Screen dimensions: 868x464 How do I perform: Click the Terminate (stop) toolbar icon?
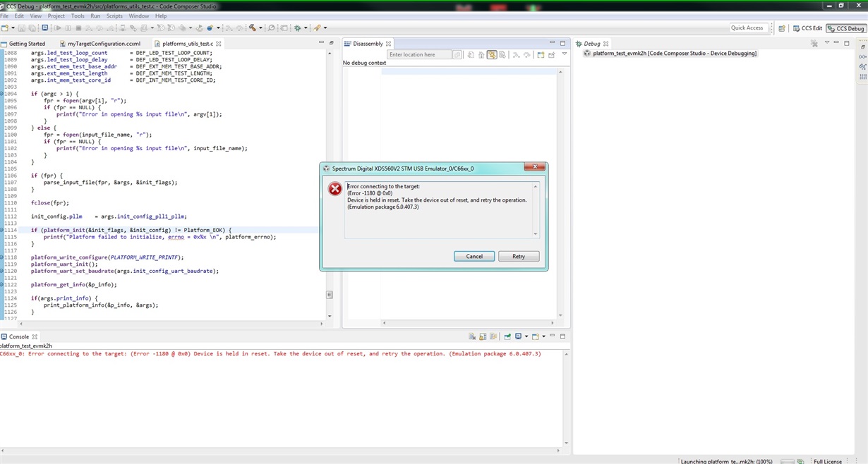(x=78, y=28)
